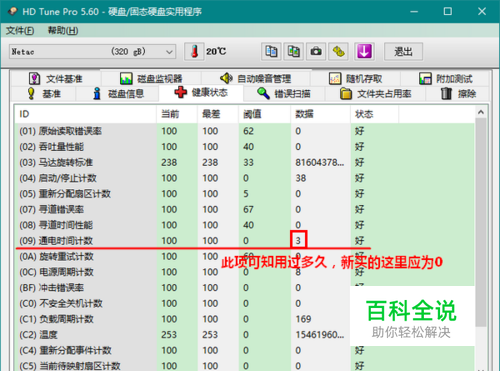Open the 文件(F) menu
The width and height of the screenshot is (500, 371).
point(20,31)
